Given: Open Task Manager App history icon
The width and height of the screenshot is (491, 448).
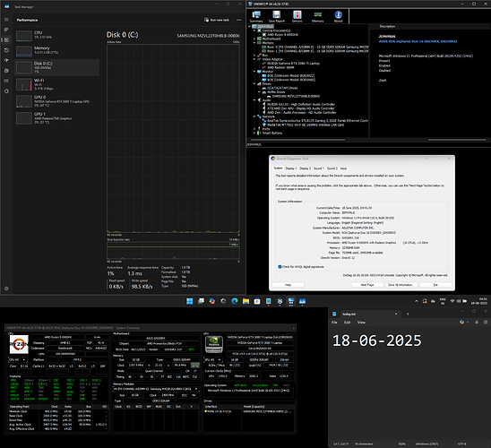Looking at the screenshot, I should (x=6, y=50).
